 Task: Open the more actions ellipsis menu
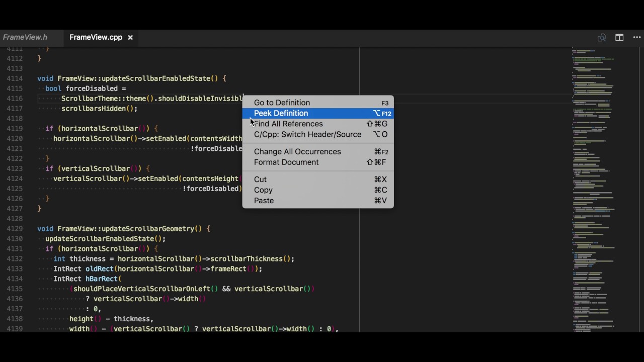coord(637,38)
